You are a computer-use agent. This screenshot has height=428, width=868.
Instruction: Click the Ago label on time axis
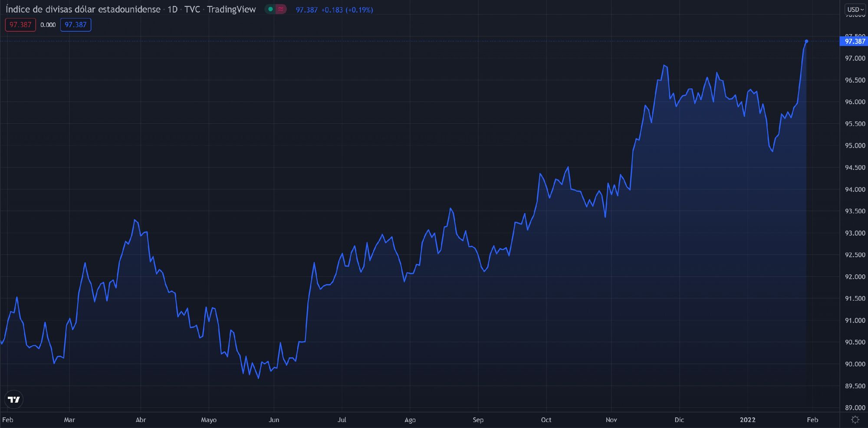click(x=410, y=420)
